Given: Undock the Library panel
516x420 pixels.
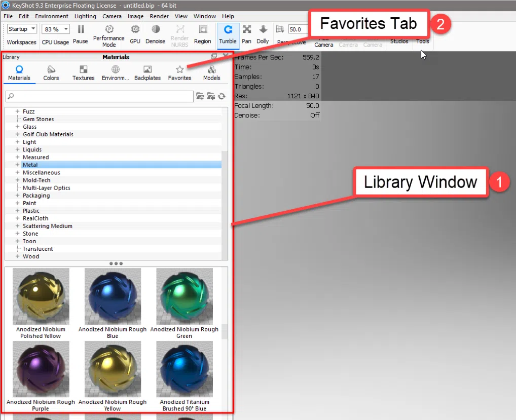Looking at the screenshot, I should pyautogui.click(x=214, y=56).
